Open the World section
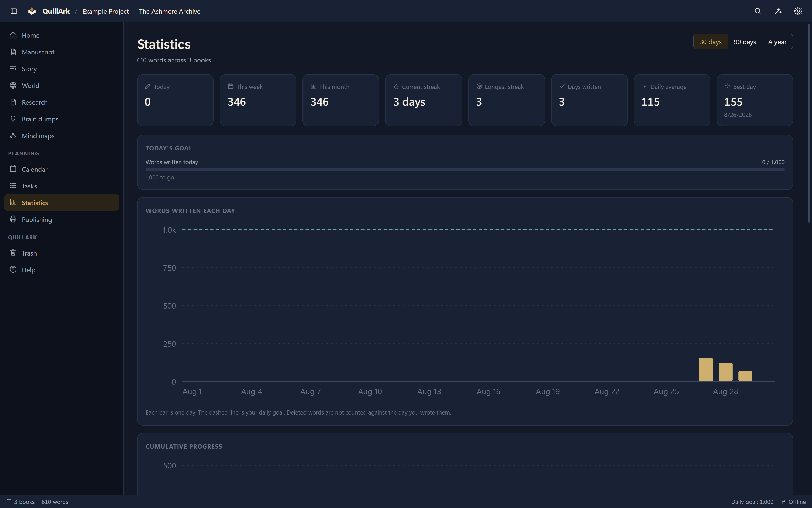 61,85
